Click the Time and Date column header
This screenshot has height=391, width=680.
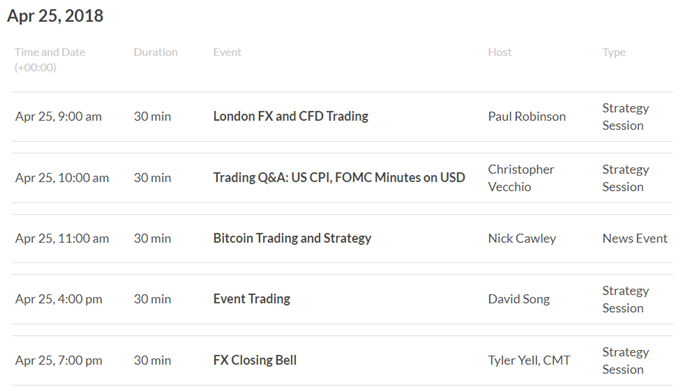pos(50,59)
